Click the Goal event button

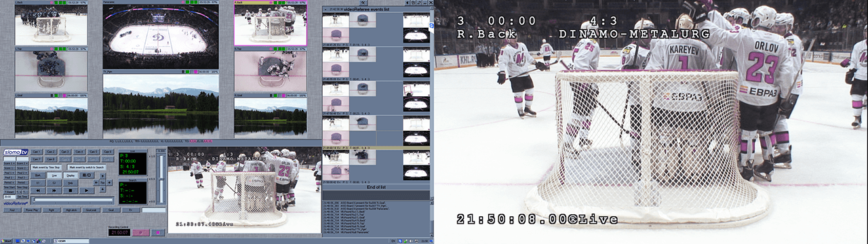click(x=111, y=210)
